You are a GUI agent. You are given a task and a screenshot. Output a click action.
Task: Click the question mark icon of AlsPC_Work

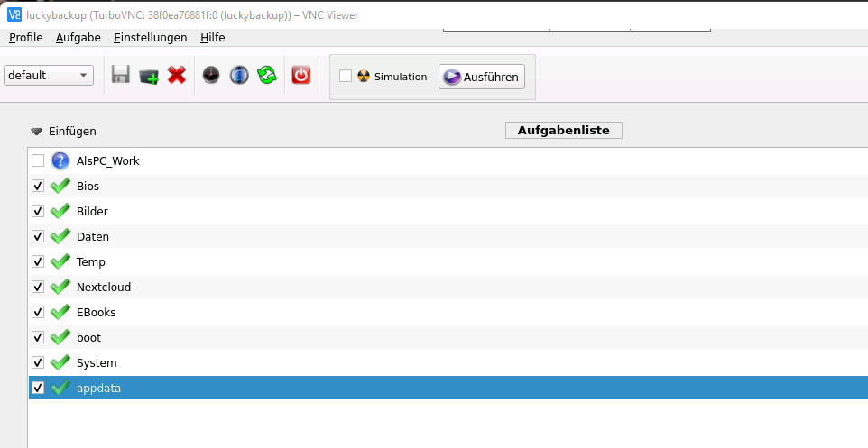pyautogui.click(x=60, y=161)
